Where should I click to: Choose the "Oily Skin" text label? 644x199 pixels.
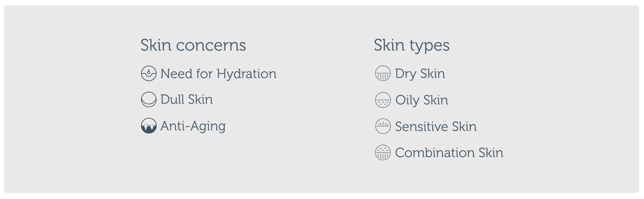[x=422, y=100]
